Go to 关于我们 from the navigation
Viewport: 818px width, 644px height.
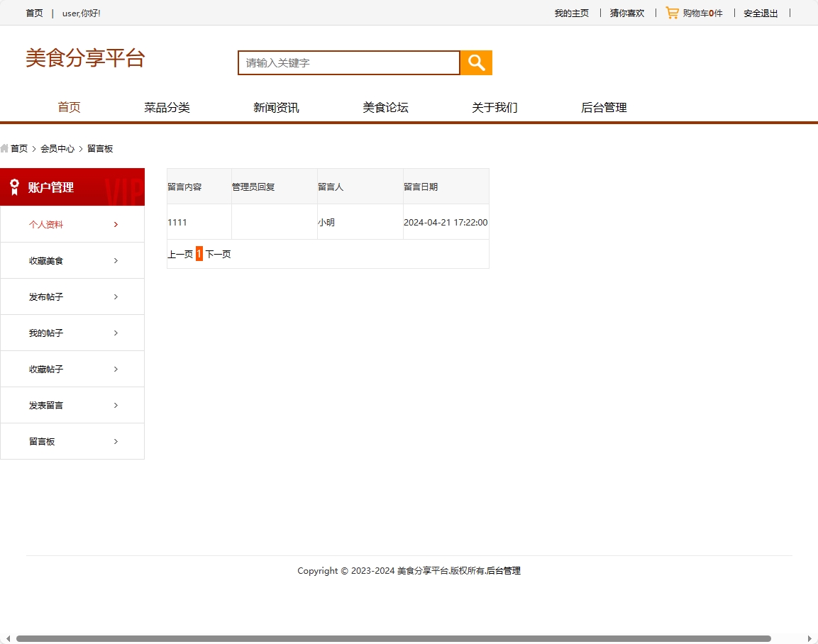pyautogui.click(x=494, y=107)
